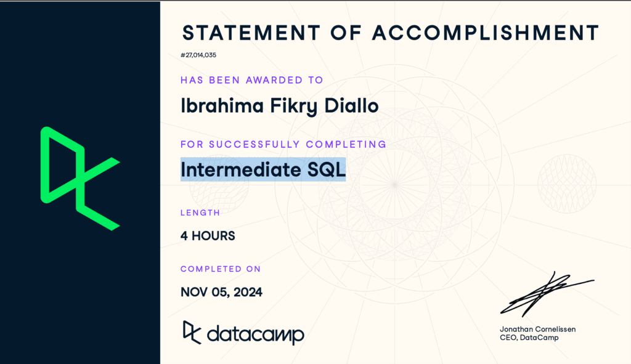Viewport: 631px width, 364px height.
Task: Click the "Completed On" label
Action: (x=221, y=269)
